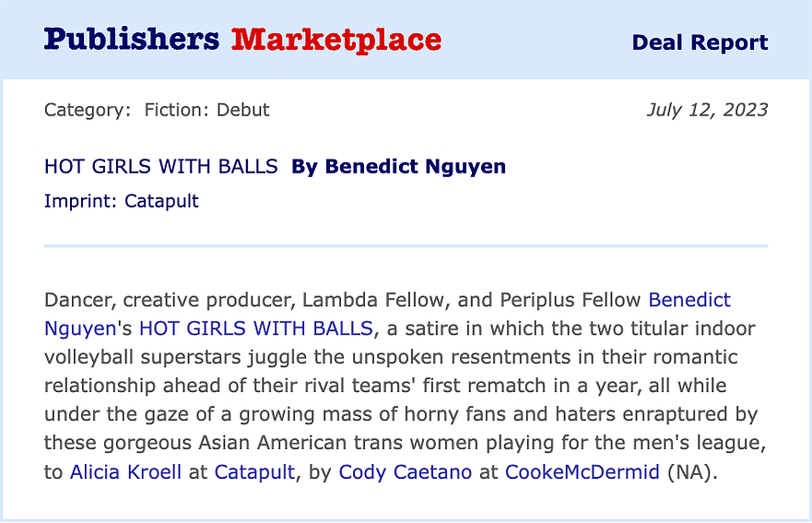The width and height of the screenshot is (812, 523).
Task: Select the July 12, 2023 date
Action: click(x=707, y=110)
